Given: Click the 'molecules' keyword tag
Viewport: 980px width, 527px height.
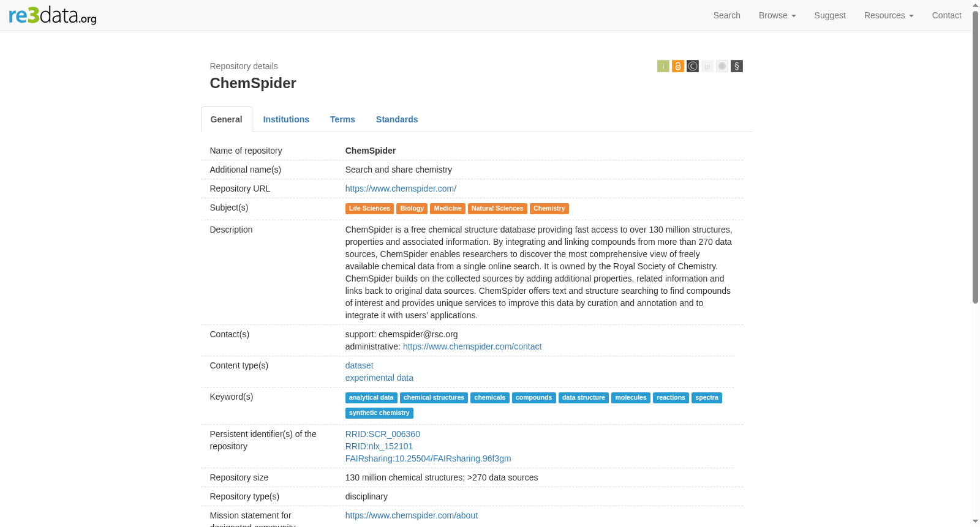Looking at the screenshot, I should (x=631, y=398).
